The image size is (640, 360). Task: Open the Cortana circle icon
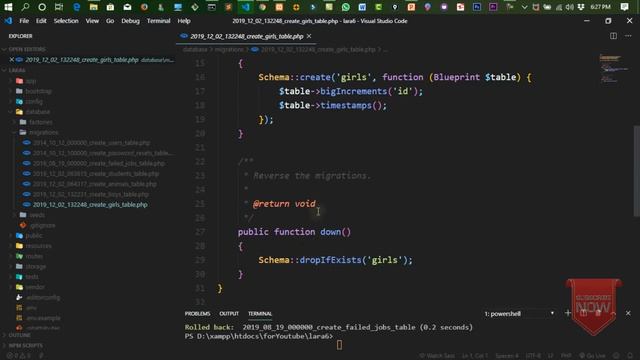42,7
